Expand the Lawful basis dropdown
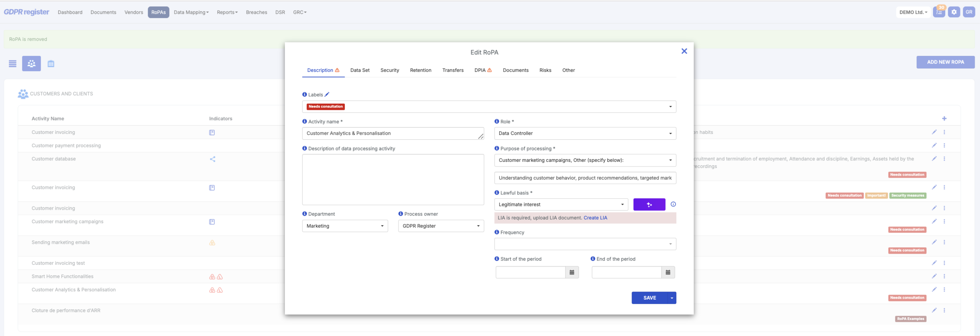Screen dimensions: 980x336 (x=561, y=205)
